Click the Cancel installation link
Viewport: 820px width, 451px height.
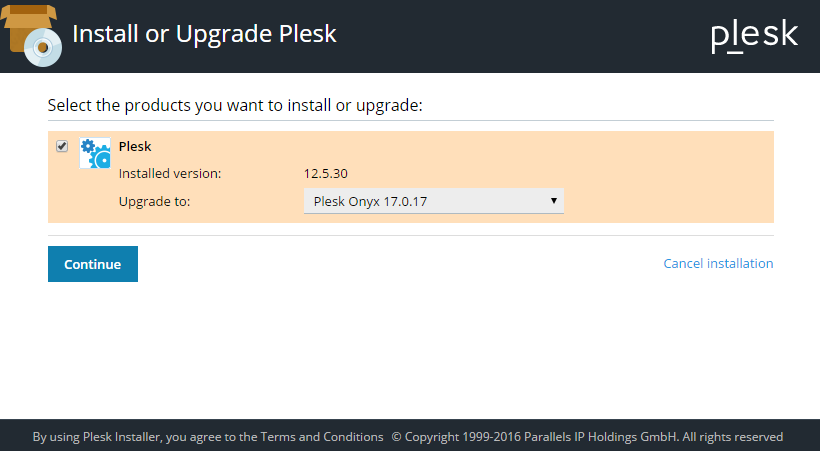(718, 264)
